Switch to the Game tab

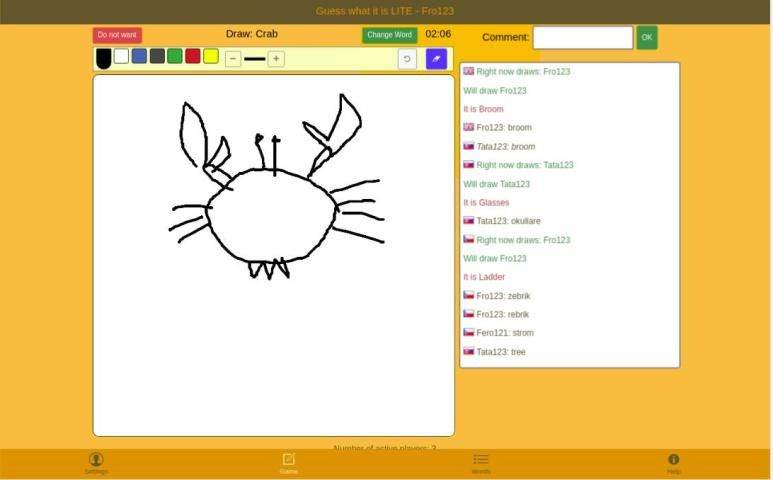pyautogui.click(x=288, y=463)
